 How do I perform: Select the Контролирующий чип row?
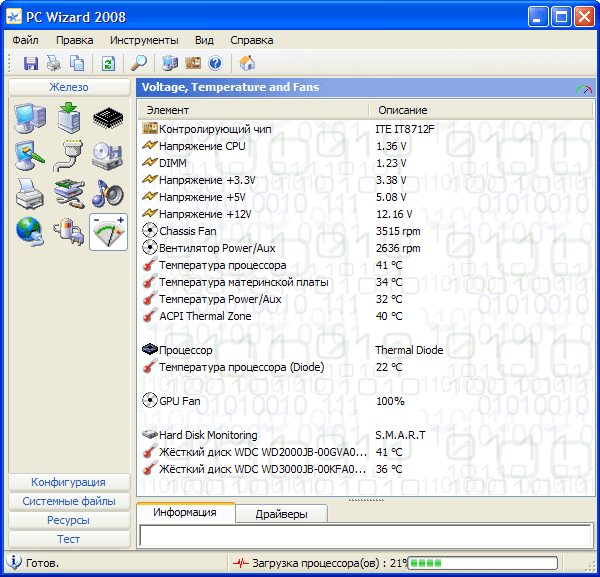point(365,129)
